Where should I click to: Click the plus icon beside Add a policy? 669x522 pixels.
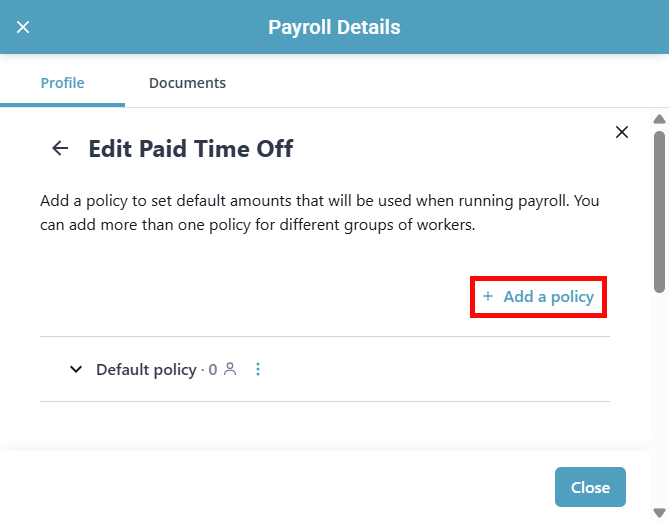(x=488, y=297)
